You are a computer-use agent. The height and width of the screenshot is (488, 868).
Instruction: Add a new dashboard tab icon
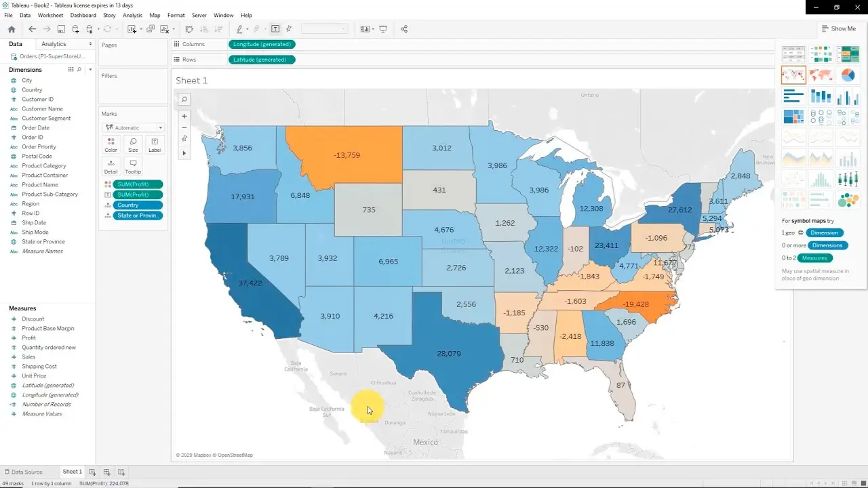(x=107, y=472)
